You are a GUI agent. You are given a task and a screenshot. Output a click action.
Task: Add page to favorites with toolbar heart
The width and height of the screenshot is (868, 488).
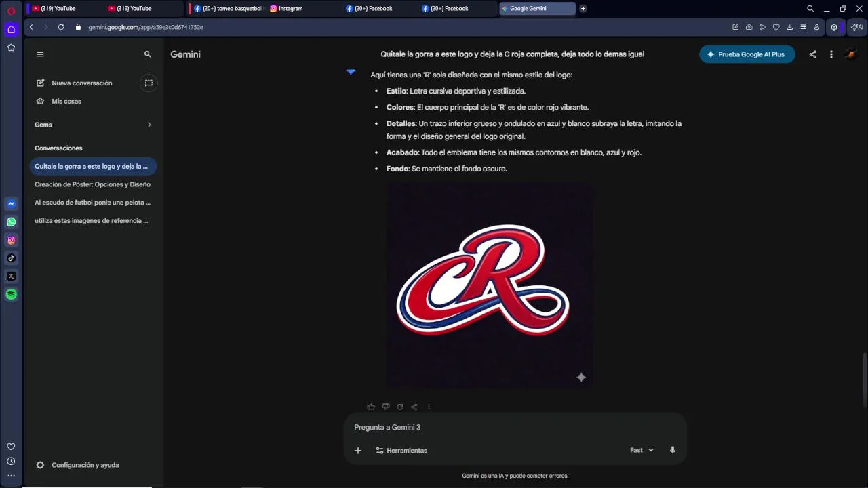click(776, 27)
